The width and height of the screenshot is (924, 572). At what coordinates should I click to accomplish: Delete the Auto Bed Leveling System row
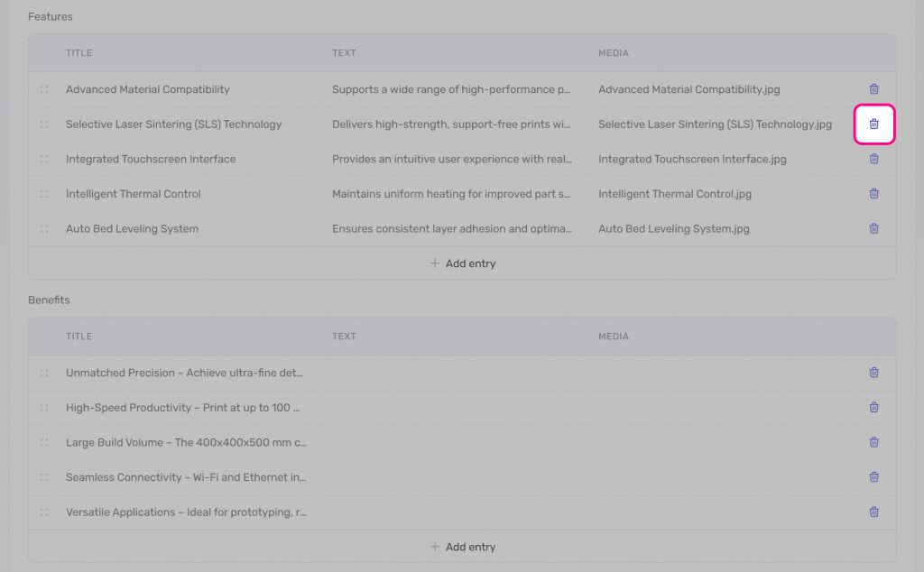873,229
